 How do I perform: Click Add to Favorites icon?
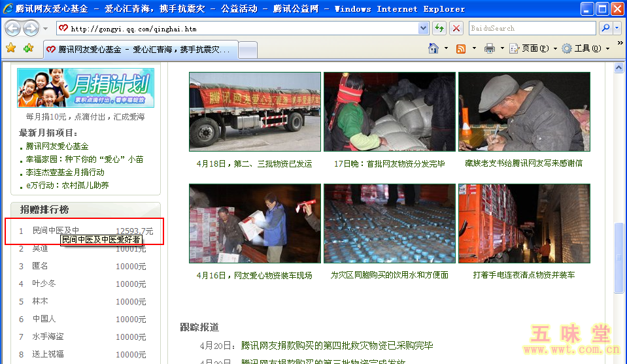tap(28, 48)
